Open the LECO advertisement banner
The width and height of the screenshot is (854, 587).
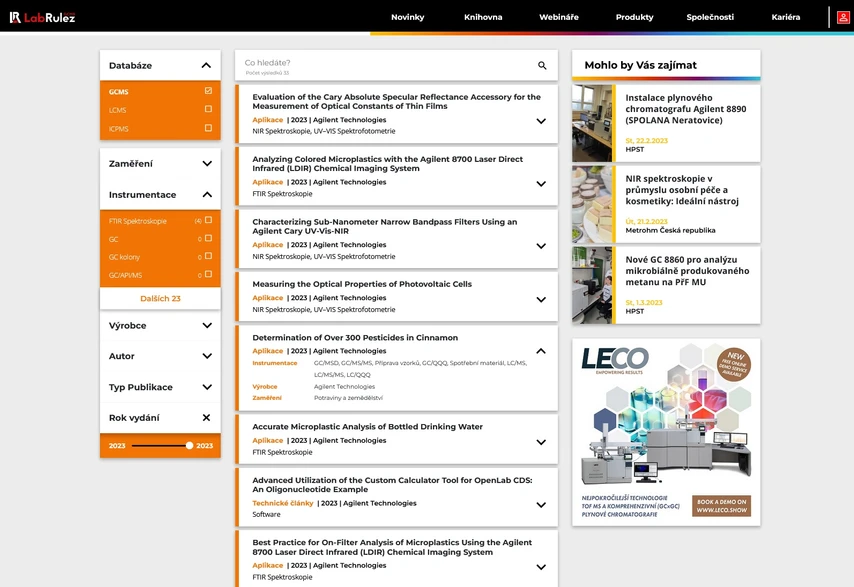click(x=666, y=432)
